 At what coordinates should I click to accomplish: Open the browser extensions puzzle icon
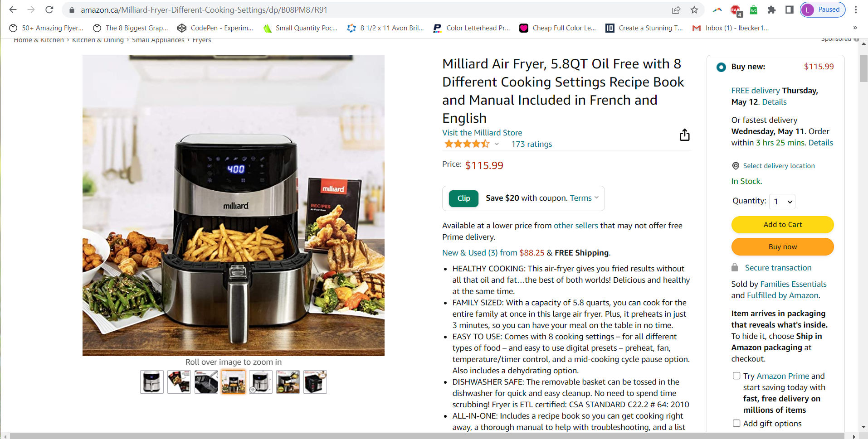771,10
